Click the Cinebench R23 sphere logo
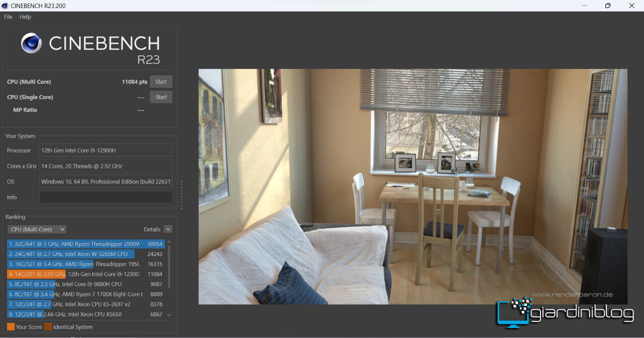The width and height of the screenshot is (644, 338). (31, 43)
